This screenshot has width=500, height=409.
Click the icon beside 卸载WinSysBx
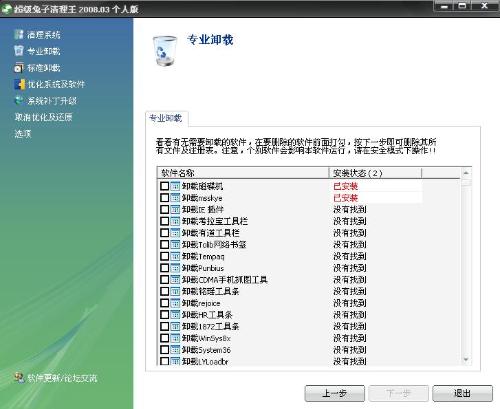tap(175, 338)
